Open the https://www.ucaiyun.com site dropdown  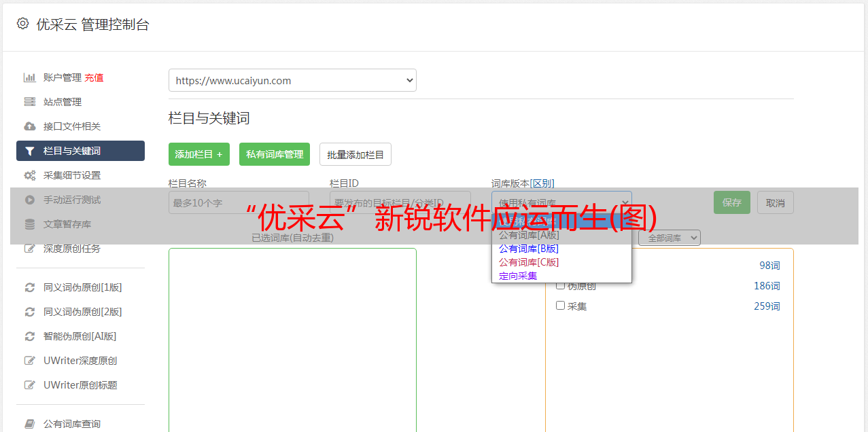tap(292, 80)
